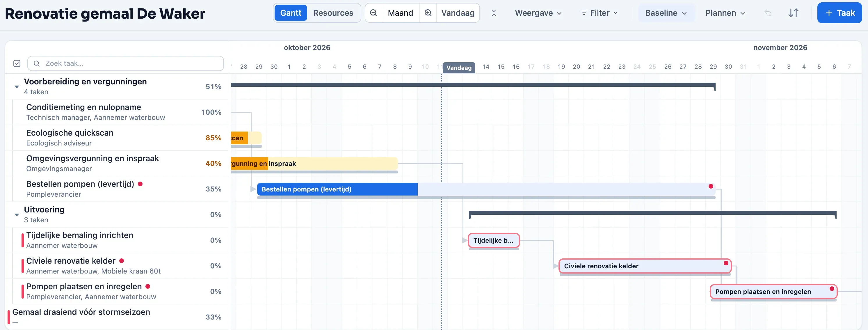Click red dot on Civiele renovatie kelder bar
This screenshot has height=330, width=868.
[726, 263]
